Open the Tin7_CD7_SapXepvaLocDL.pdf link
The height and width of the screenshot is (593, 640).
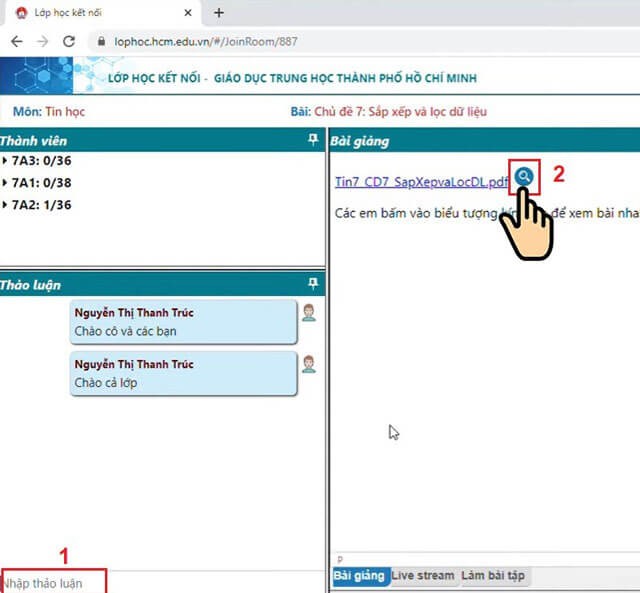422,179
